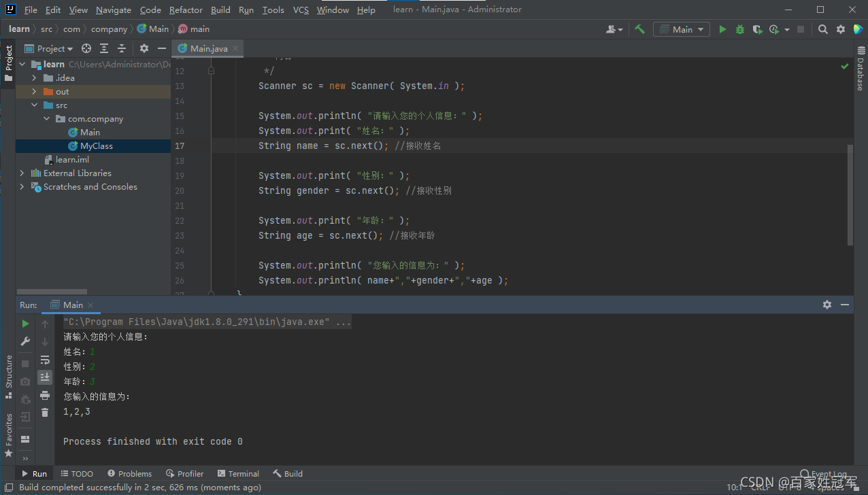Select Main class in project tree
Screen dimensions: 868x495
90,133
